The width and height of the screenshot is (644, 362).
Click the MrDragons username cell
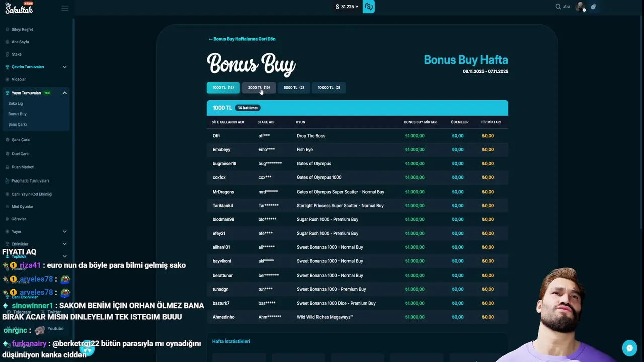(x=223, y=192)
